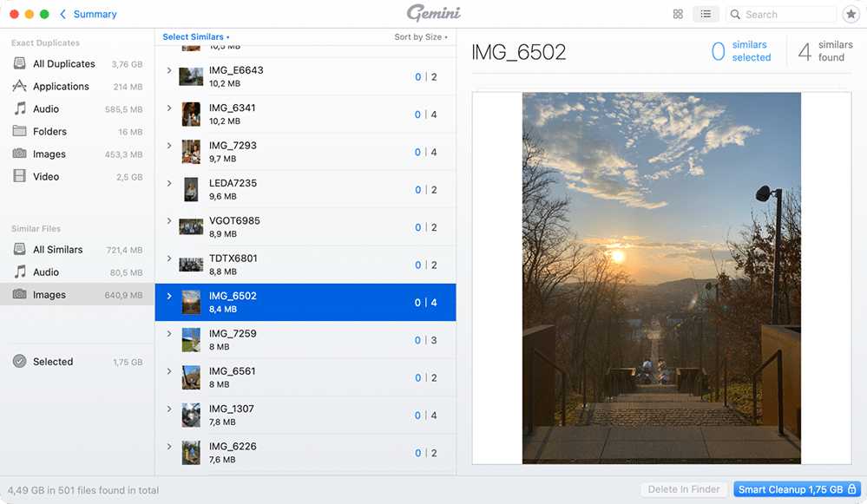
Task: Click the Smart Cleanup 1,75 GB button
Action: 797,489
